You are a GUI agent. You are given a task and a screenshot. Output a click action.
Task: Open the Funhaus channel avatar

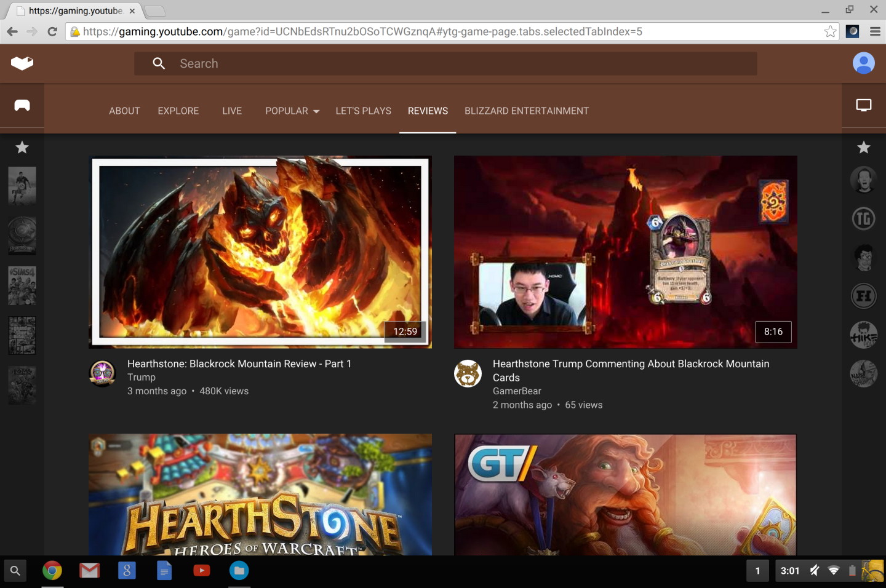(863, 296)
